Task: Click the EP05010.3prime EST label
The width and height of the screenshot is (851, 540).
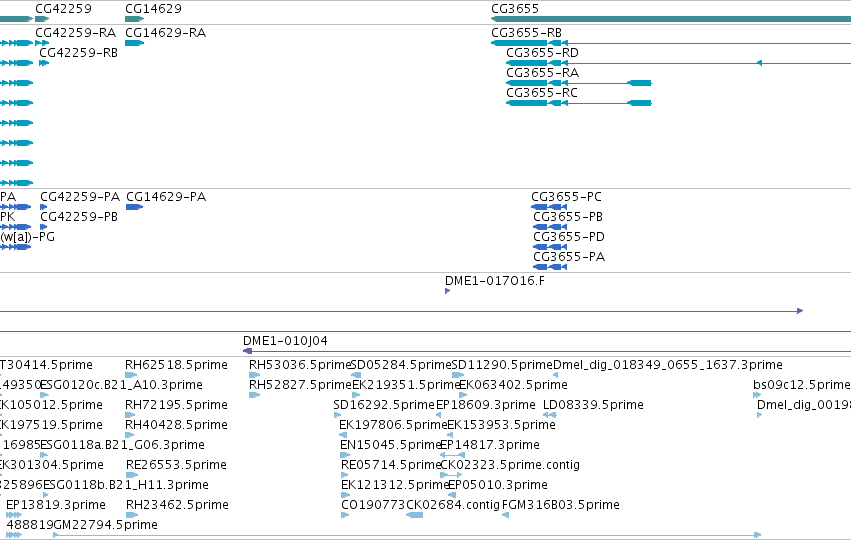Action: tap(498, 485)
